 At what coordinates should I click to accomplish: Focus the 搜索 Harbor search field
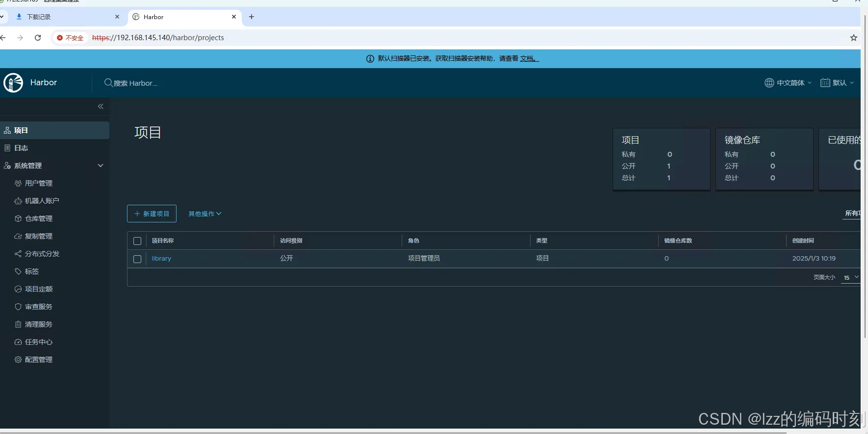tap(135, 83)
